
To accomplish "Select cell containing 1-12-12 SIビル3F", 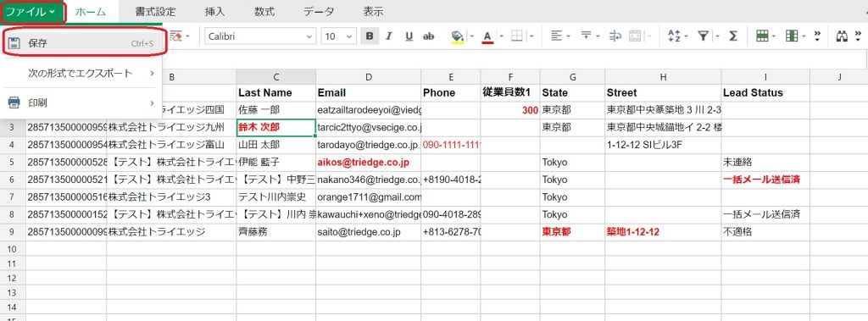I will click(663, 145).
